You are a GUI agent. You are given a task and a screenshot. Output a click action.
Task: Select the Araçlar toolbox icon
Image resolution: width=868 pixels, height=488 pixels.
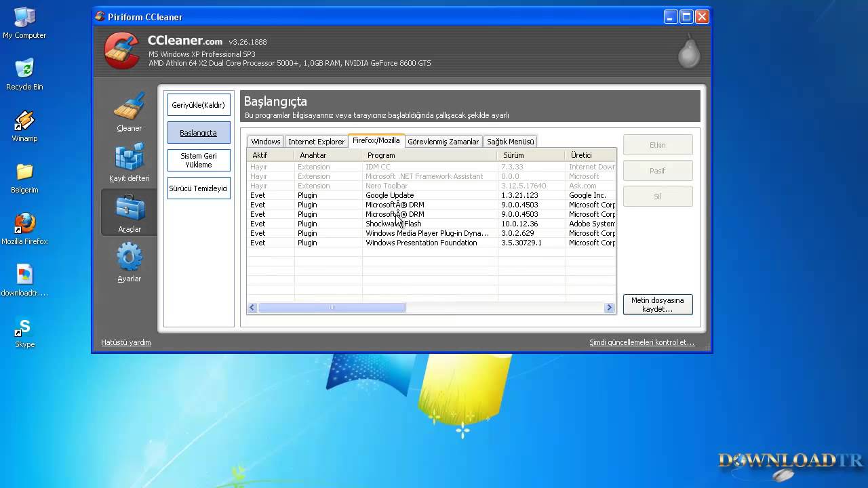coord(129,208)
